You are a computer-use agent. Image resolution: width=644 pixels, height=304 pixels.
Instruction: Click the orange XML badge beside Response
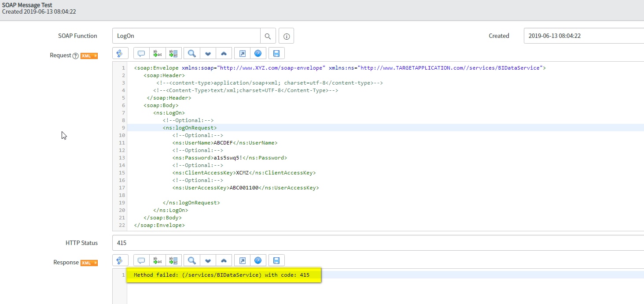click(x=89, y=263)
